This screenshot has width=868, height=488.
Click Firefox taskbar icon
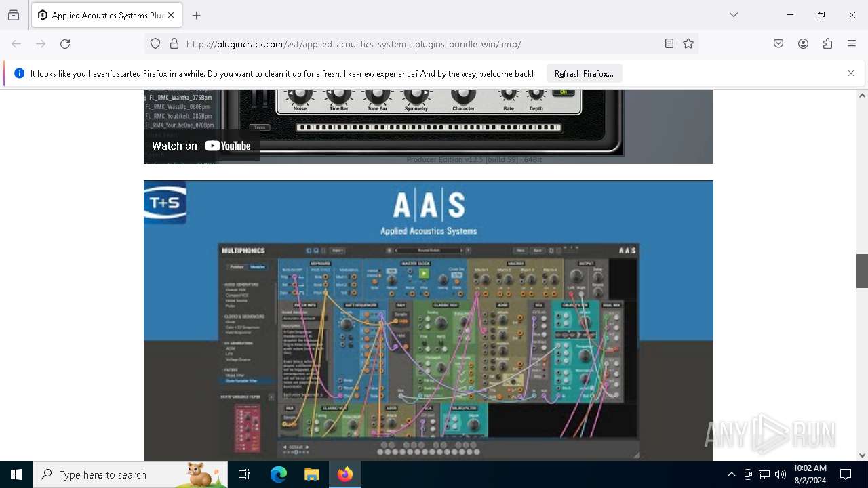point(345,474)
